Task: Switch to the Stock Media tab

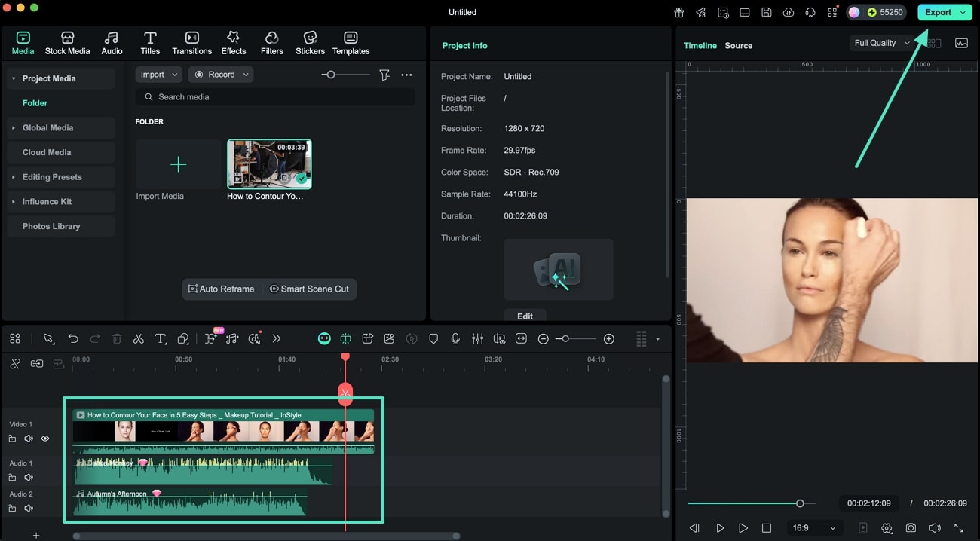Action: [x=67, y=42]
